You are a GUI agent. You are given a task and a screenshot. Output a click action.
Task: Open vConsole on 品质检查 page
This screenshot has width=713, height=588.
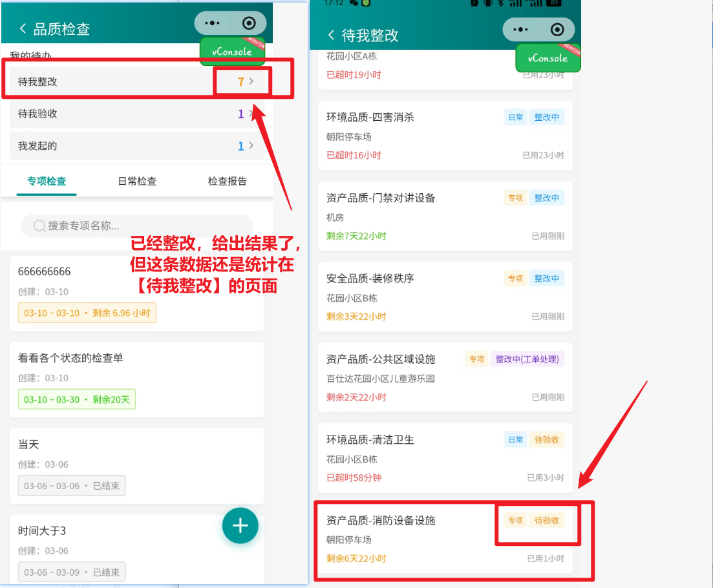pyautogui.click(x=232, y=52)
